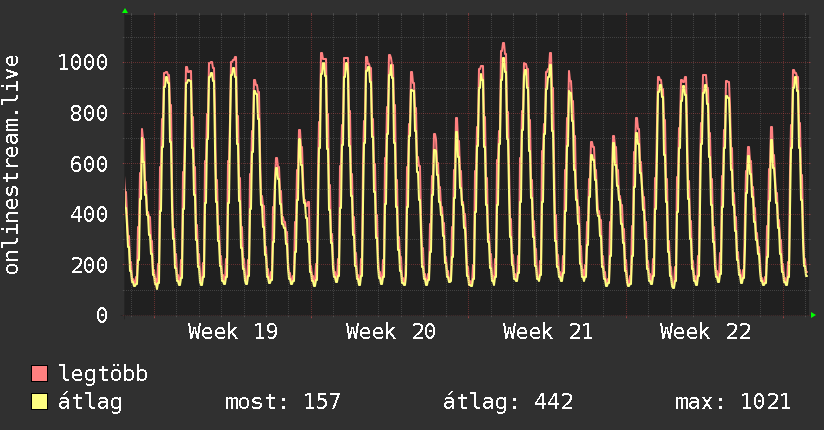Click the 200 y-axis tick label

[x=89, y=265]
